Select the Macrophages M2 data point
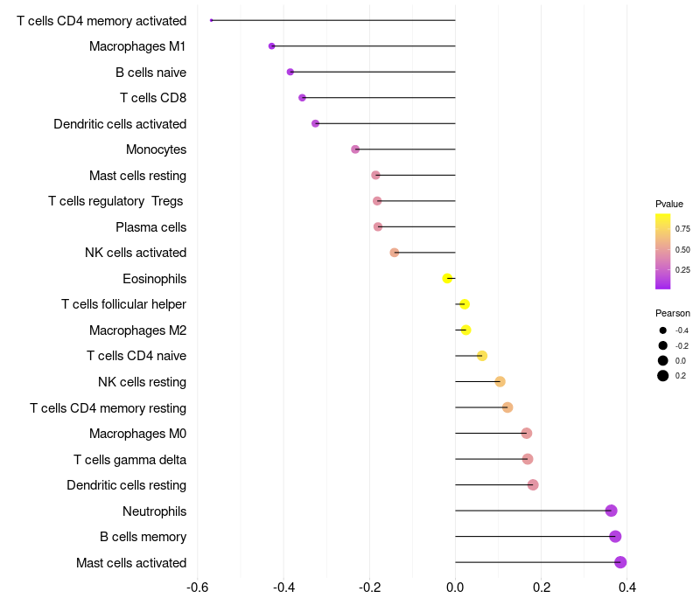700x612 pixels. pyautogui.click(x=465, y=330)
